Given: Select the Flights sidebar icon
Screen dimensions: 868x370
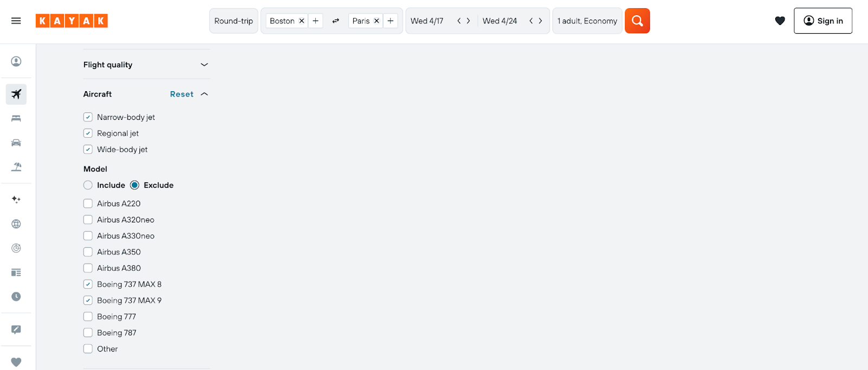Looking at the screenshot, I should tap(16, 94).
